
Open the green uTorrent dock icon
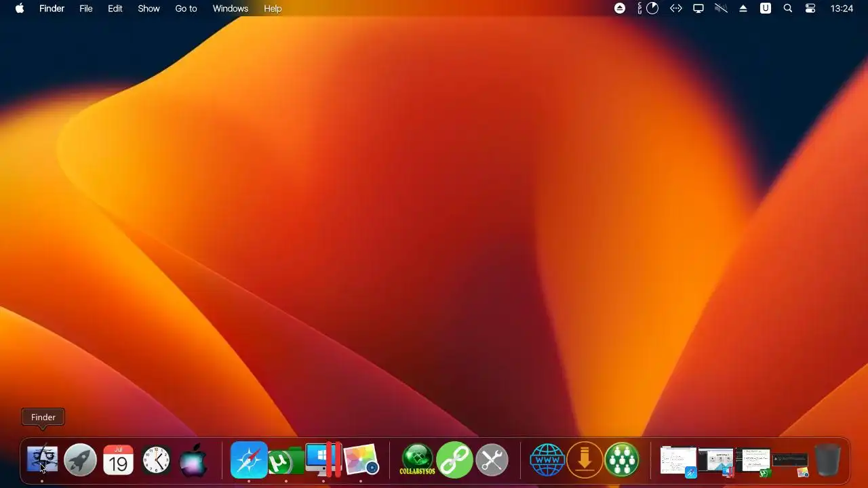coord(285,462)
